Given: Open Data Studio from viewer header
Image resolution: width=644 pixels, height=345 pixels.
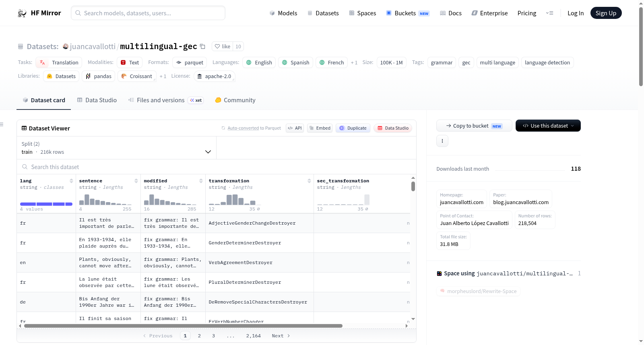Looking at the screenshot, I should click(x=393, y=128).
